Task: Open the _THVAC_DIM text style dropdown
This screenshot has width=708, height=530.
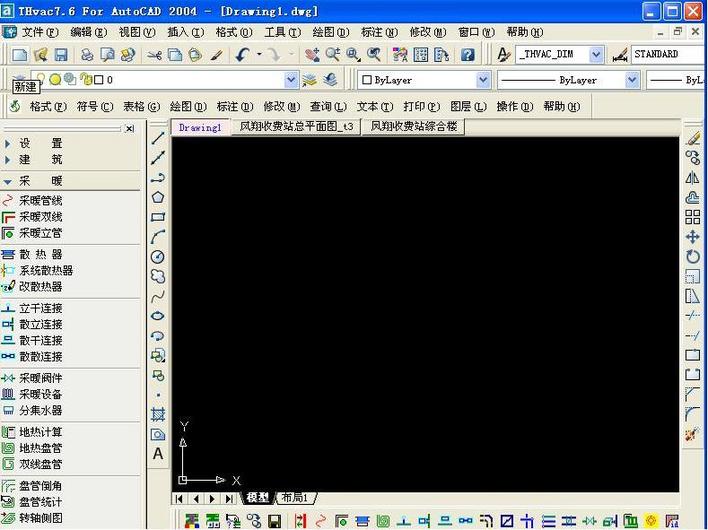Action: point(596,55)
